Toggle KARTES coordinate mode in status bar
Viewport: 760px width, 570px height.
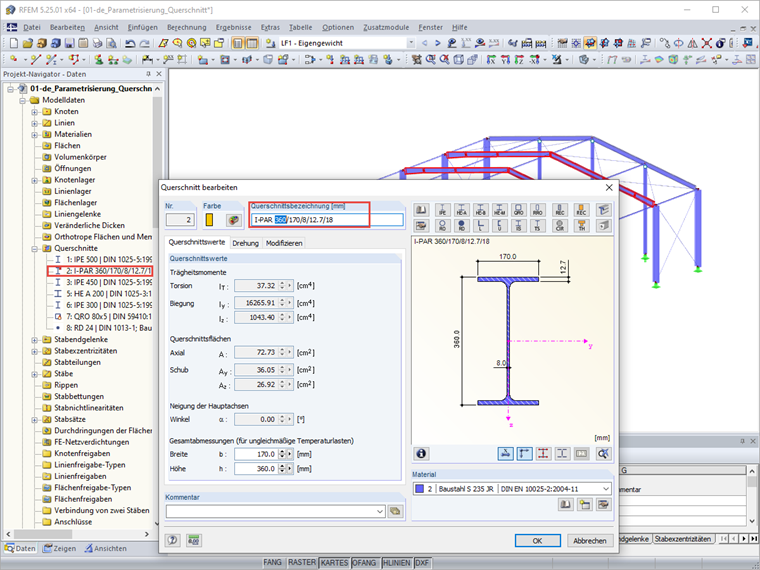pyautogui.click(x=334, y=563)
